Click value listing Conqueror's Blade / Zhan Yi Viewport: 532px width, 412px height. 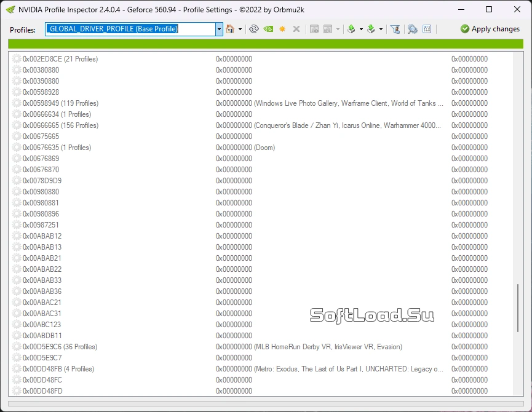click(328, 125)
